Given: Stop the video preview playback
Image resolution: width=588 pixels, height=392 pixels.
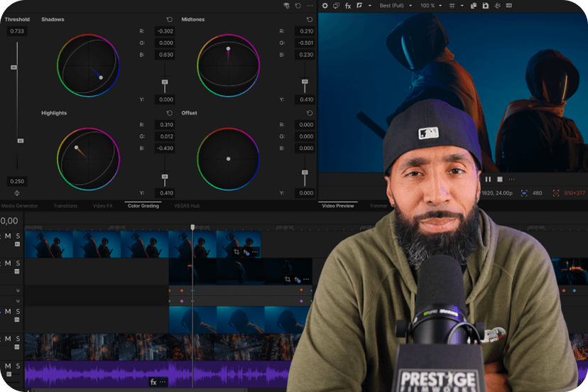Looking at the screenshot, I should (x=499, y=180).
